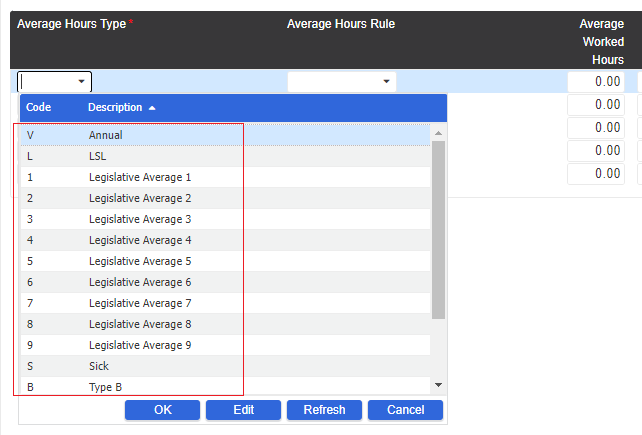The width and height of the screenshot is (642, 435).
Task: Click the first row Average Worked Hours field
Action: [x=596, y=82]
